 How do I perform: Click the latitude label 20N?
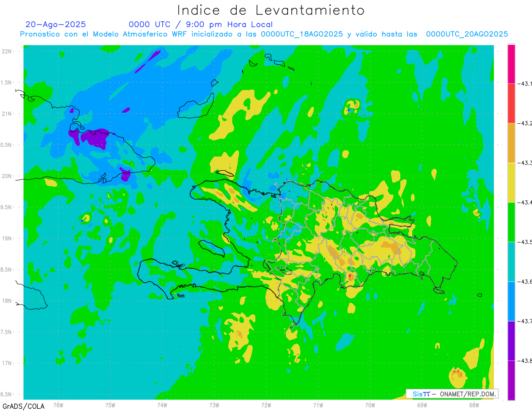click(7, 176)
